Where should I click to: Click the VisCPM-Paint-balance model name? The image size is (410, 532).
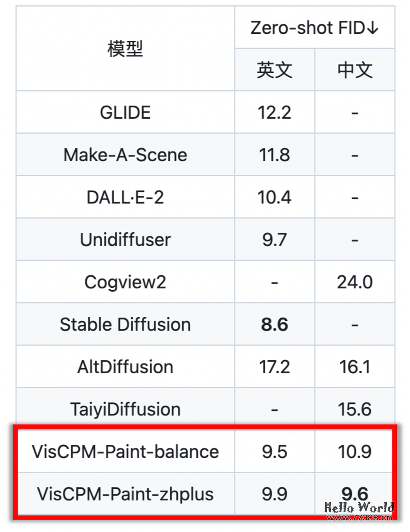tap(125, 451)
